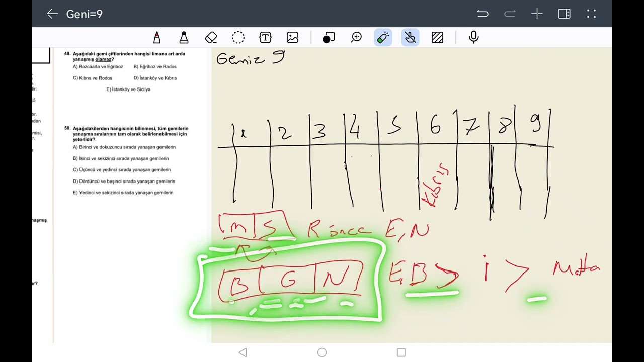Select option E) Yedinci ve sekizinci sırada
The height and width of the screenshot is (362, 644).
point(123,193)
